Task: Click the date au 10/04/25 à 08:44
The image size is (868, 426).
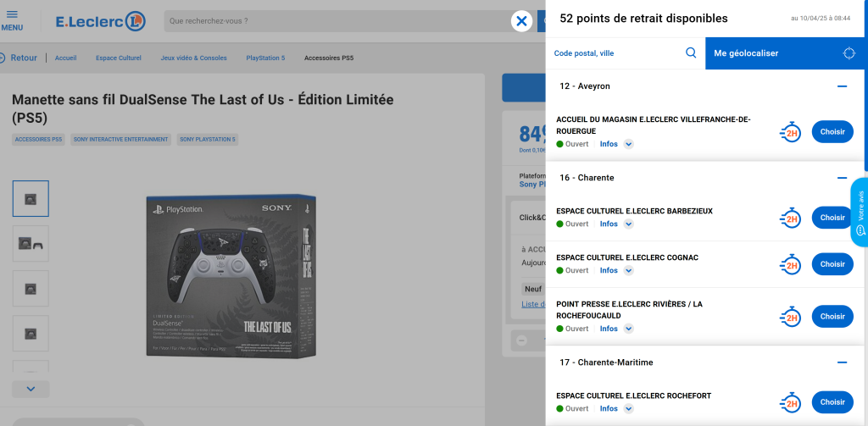Action: (821, 19)
